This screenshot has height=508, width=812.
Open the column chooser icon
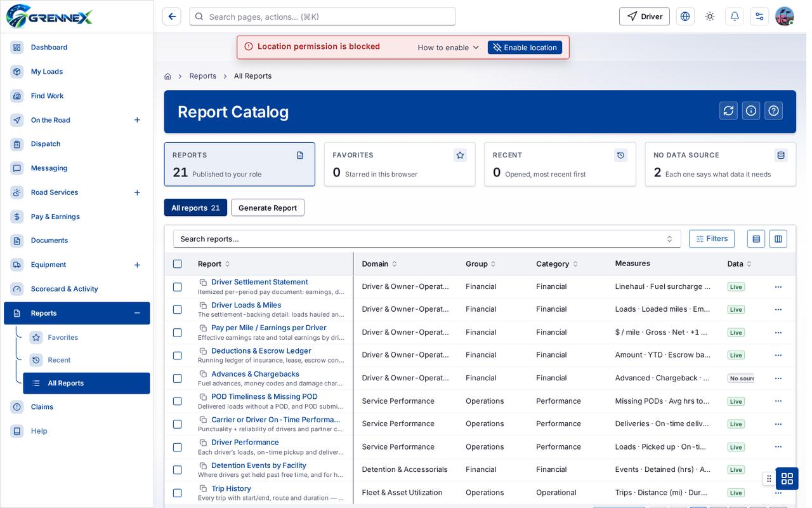(778, 239)
